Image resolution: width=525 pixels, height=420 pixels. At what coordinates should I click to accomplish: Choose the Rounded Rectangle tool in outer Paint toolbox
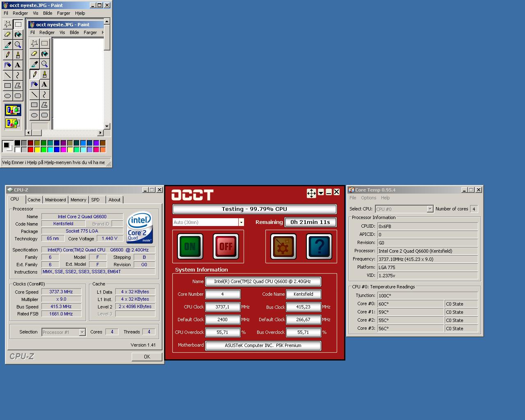18,96
